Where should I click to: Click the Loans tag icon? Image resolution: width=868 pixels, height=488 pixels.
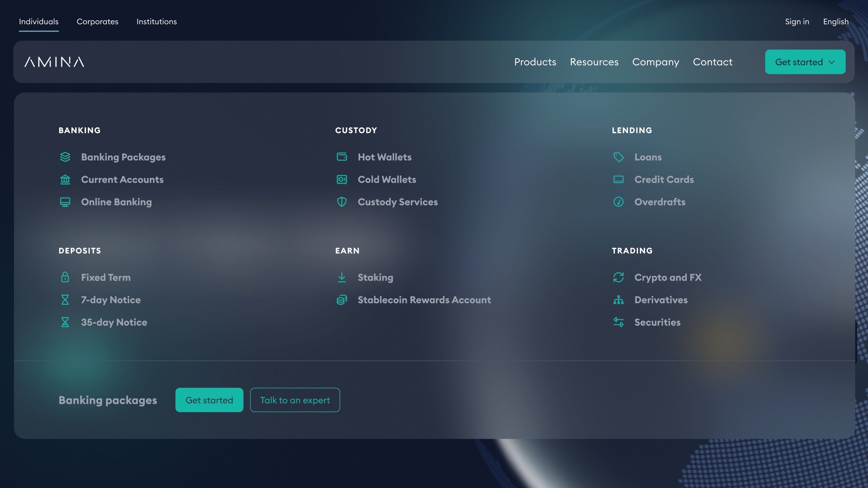coord(618,157)
